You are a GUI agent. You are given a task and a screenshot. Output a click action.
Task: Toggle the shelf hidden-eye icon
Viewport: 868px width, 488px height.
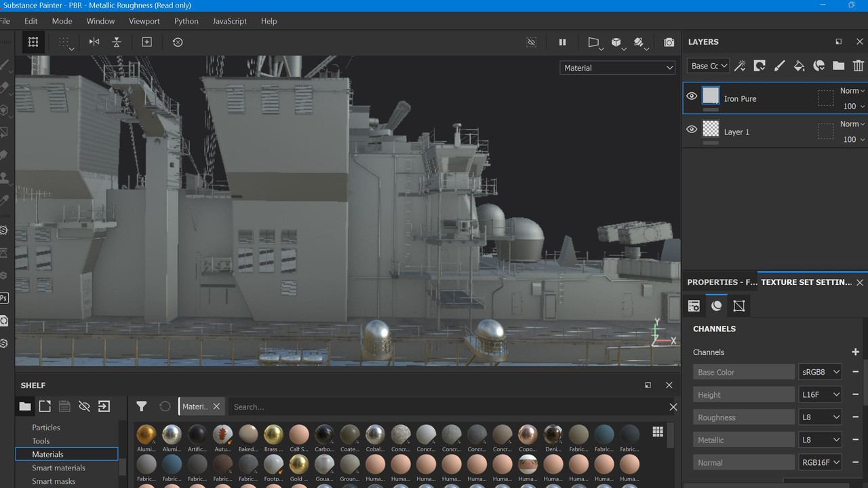pyautogui.click(x=84, y=407)
